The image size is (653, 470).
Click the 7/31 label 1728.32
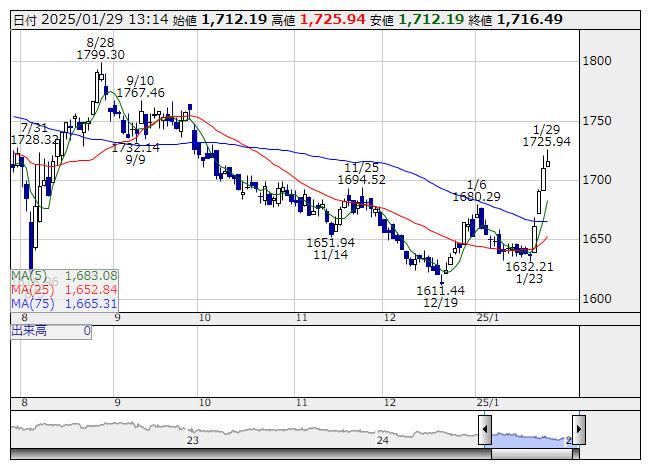pyautogui.click(x=35, y=134)
